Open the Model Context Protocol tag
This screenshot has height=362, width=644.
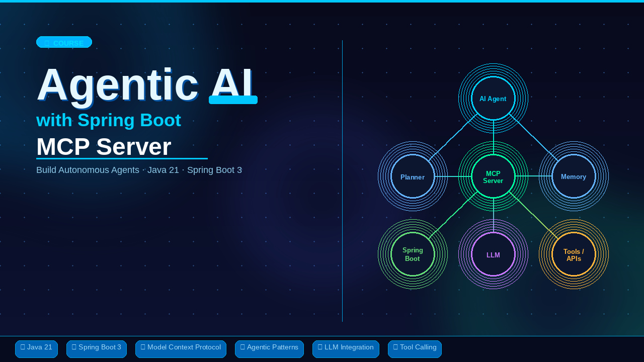(181, 349)
